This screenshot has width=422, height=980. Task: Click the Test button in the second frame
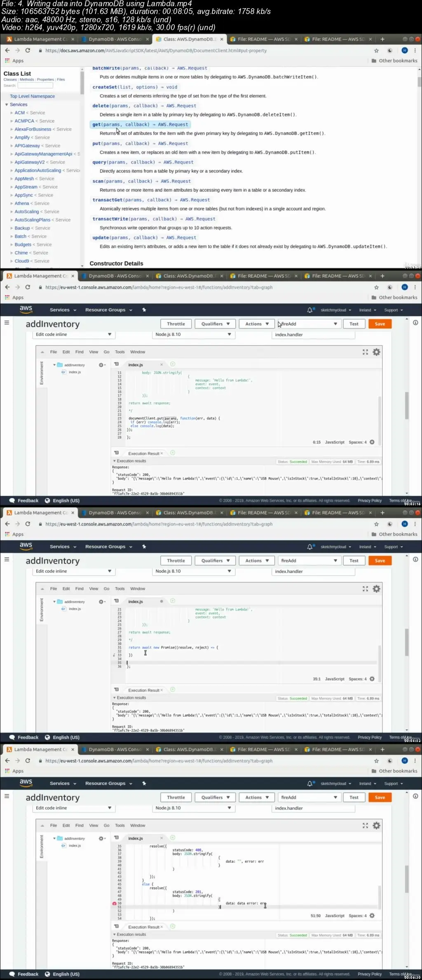click(x=354, y=324)
